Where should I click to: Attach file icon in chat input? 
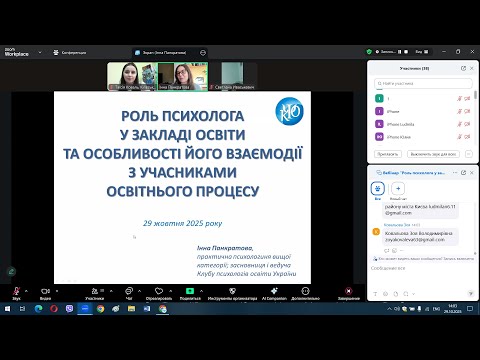tap(396, 294)
